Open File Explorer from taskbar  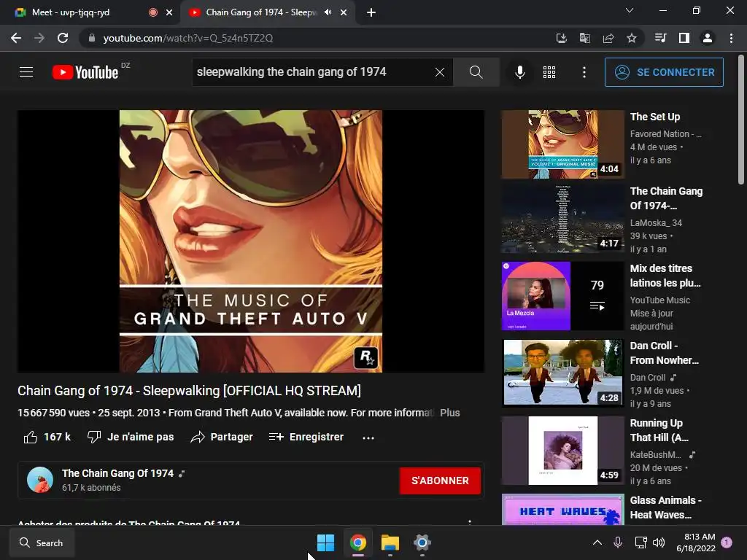[x=390, y=542]
